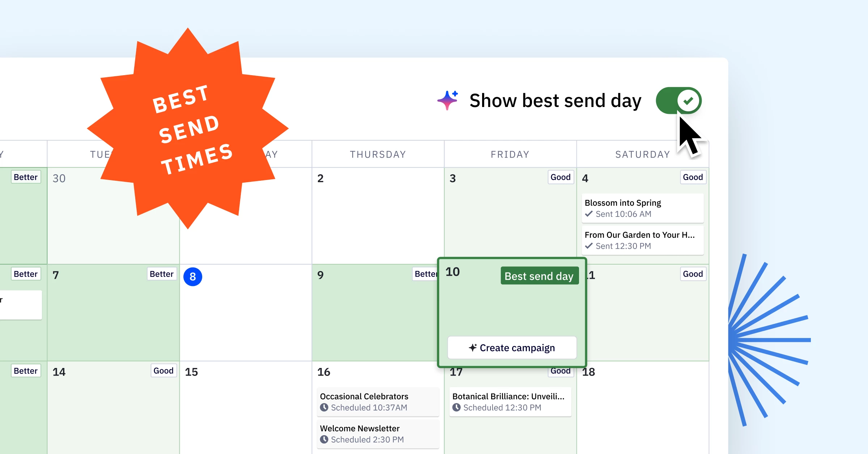Click the Create campaign button
This screenshot has width=868, height=454.
click(512, 348)
